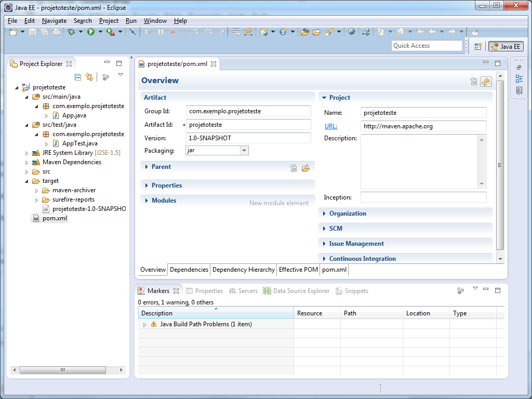The height and width of the screenshot is (399, 532).
Task: Click Project Explorer horizontal scrollbar thumb
Action: point(63,370)
